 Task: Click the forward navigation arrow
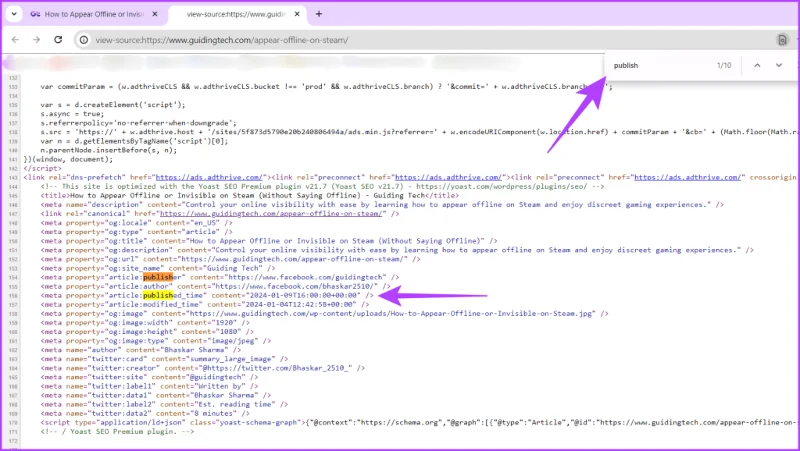point(36,40)
